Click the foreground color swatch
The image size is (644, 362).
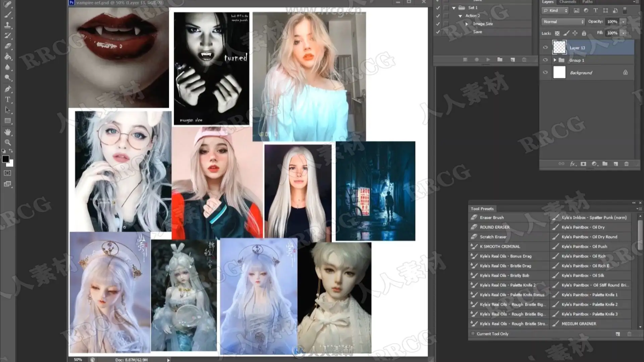pos(5,159)
